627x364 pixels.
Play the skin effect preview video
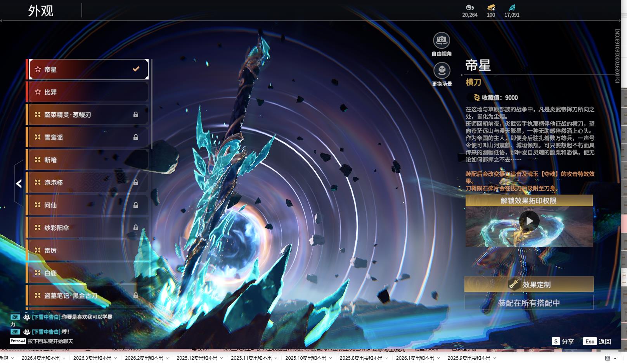pos(529,221)
